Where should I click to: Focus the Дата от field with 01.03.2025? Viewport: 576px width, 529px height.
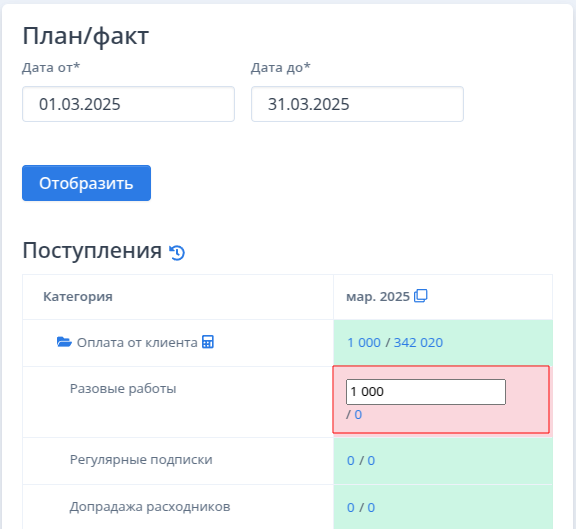coord(128,104)
